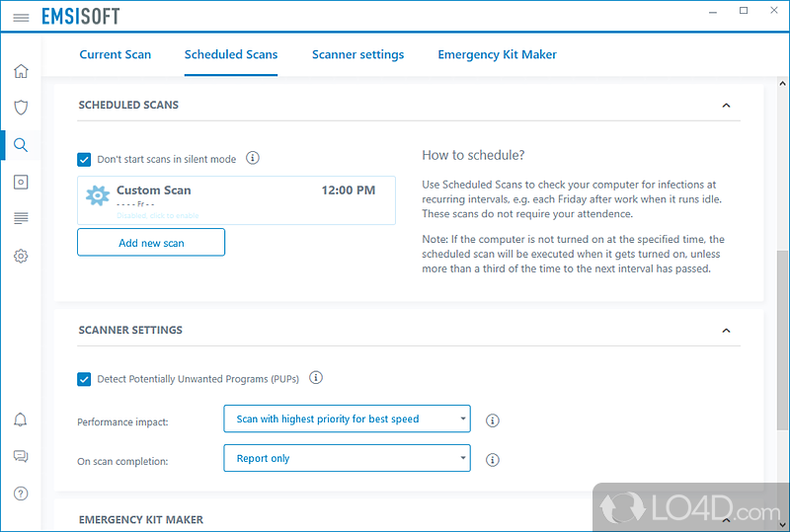Collapse the Scheduled Scans section
This screenshot has width=790, height=532.
pos(726,106)
